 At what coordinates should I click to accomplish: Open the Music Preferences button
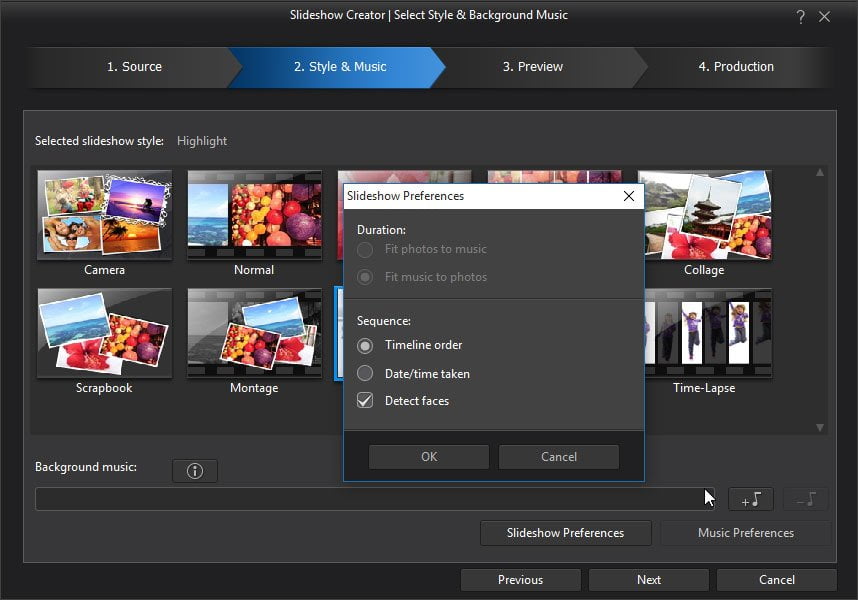746,533
